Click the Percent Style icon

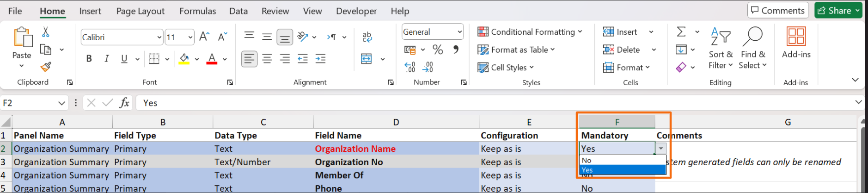[437, 50]
